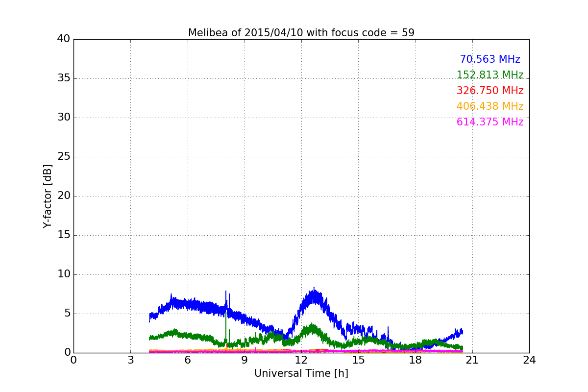Screen dimensions: 588x392
Task: Click the x-axis tick label 21
Action: click(x=472, y=360)
